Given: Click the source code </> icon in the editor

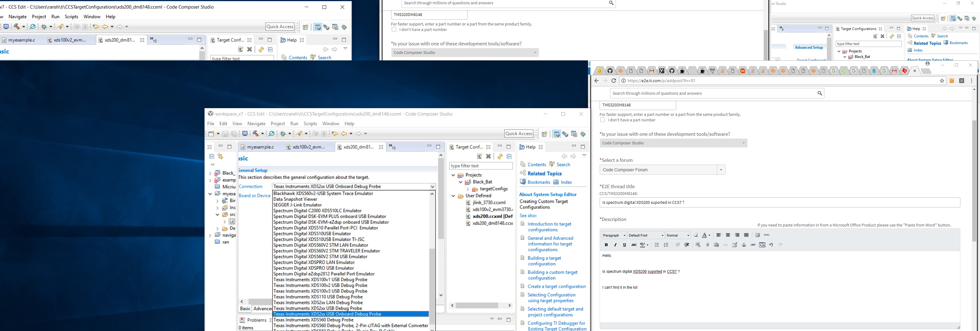Looking at the screenshot, I should pos(762,245).
